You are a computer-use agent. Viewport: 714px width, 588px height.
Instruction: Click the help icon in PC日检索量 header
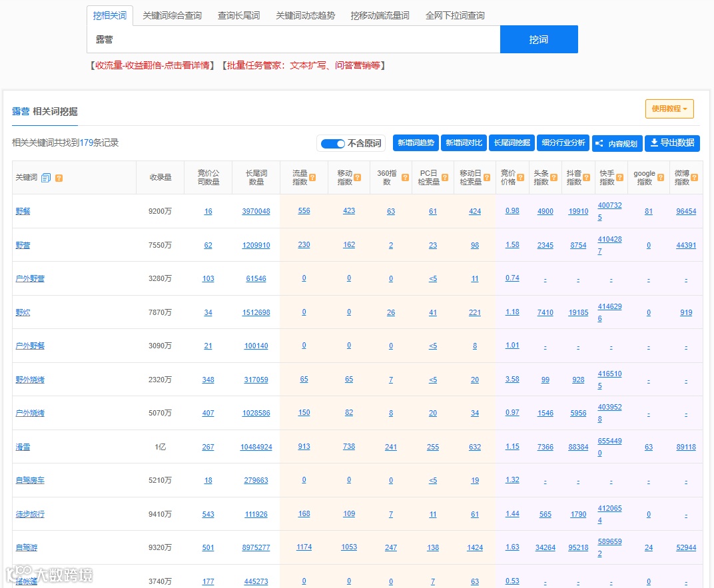445,178
